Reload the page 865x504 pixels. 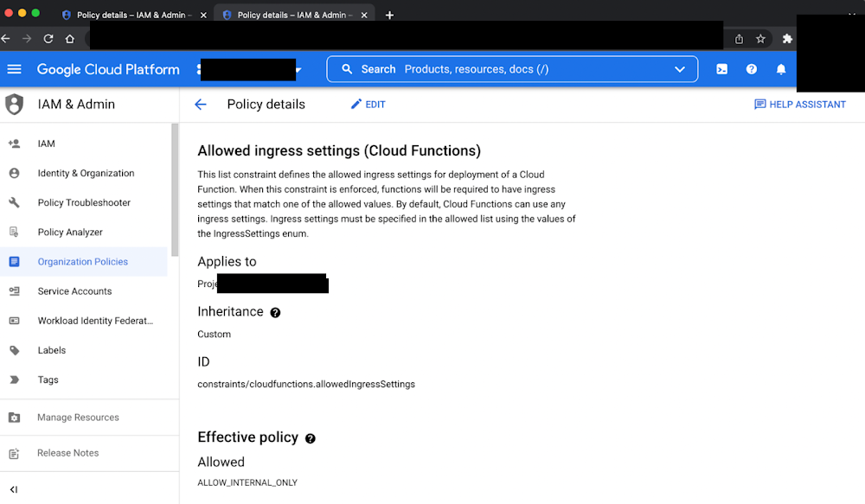pos(48,39)
